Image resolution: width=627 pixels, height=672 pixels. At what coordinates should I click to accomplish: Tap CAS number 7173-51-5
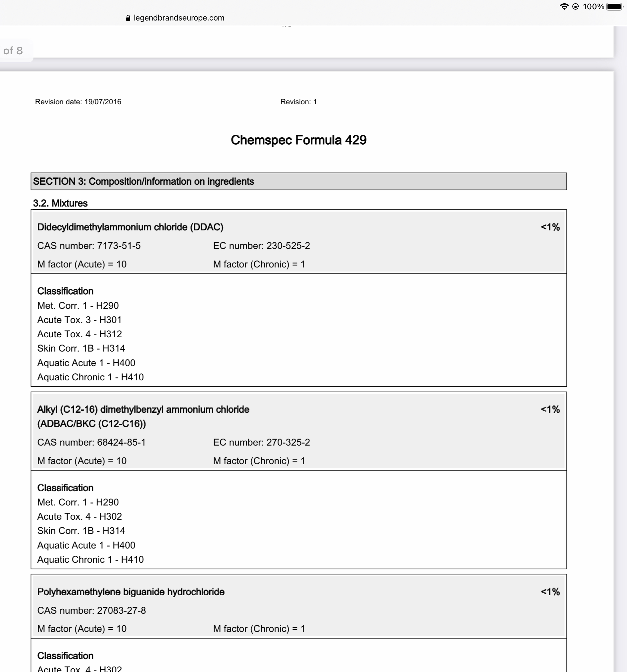(89, 246)
